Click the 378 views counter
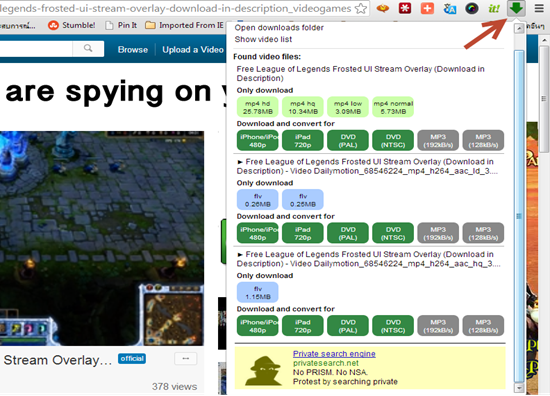Screen dimensions: 550x396 click(174, 387)
